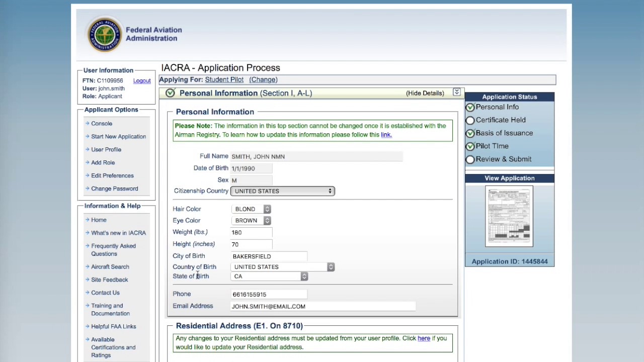The width and height of the screenshot is (644, 362).
Task: Open the Country of Birth dropdown
Action: click(x=283, y=267)
